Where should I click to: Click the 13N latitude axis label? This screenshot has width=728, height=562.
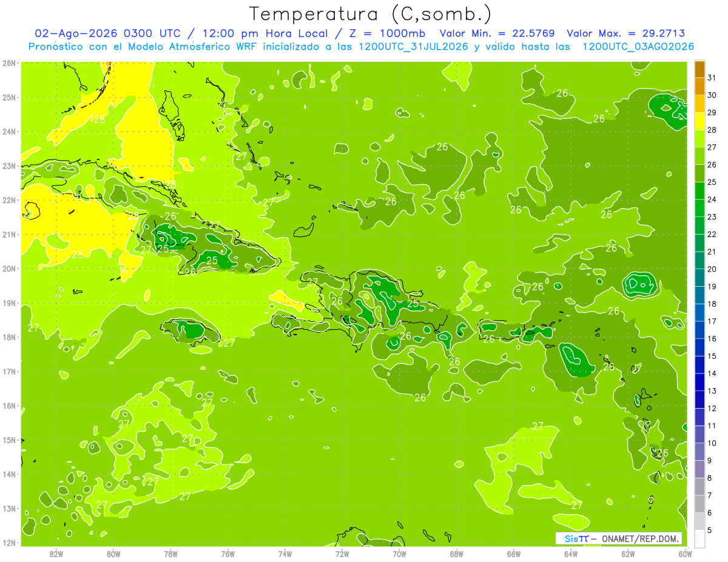(9, 508)
